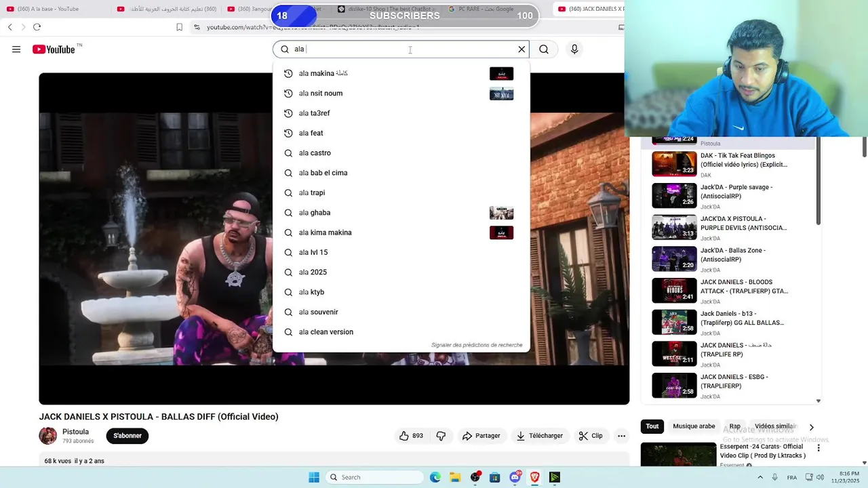Open site settings icon in address bar

click(x=197, y=27)
